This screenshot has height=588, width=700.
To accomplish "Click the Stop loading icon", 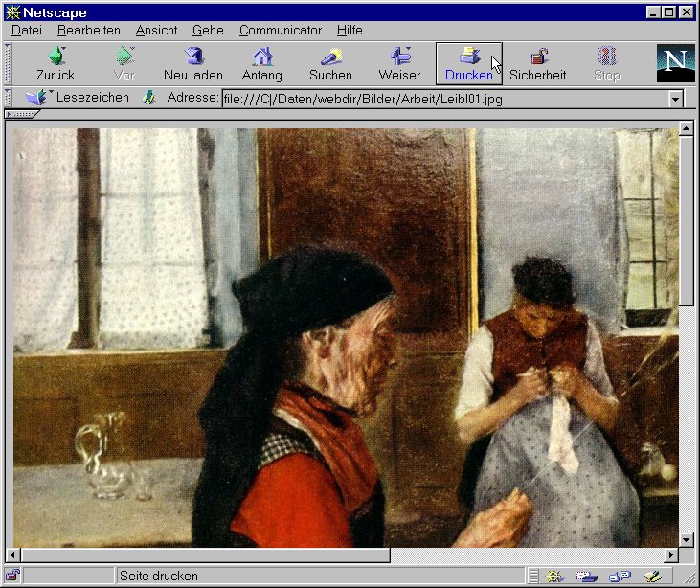I will click(606, 57).
